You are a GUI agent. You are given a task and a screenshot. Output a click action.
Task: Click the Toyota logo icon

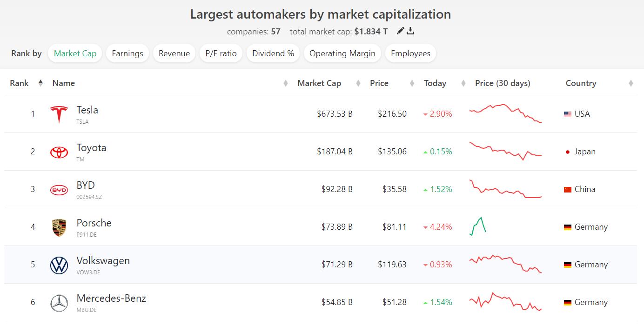[59, 152]
